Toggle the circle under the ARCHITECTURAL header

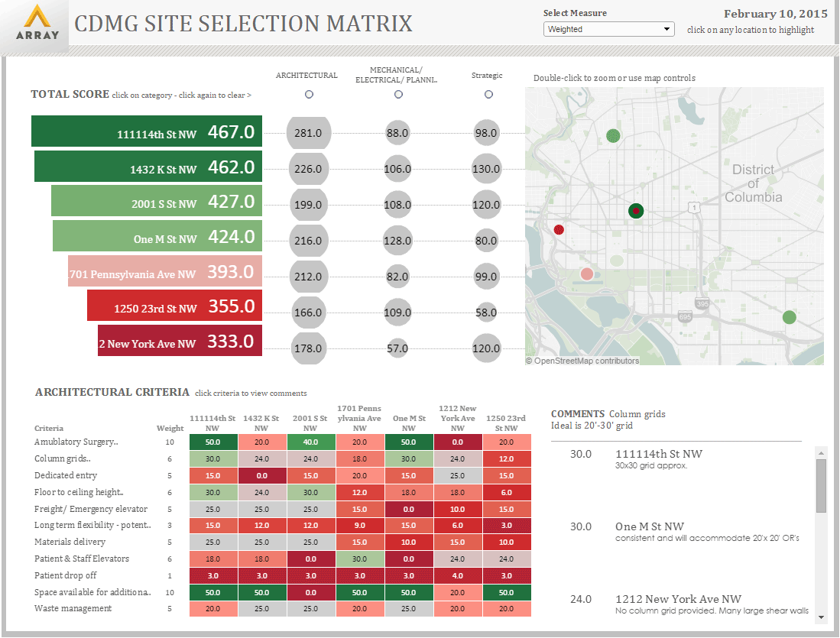tap(308, 94)
